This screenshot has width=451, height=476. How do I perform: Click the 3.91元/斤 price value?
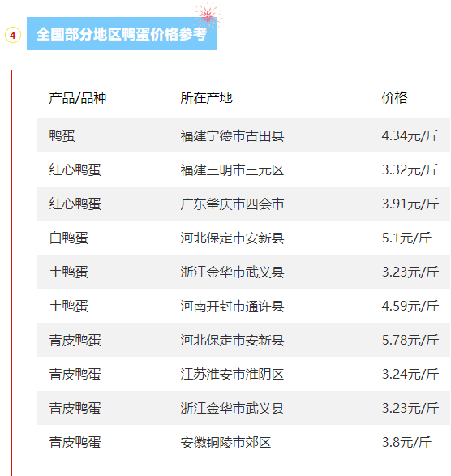(410, 204)
